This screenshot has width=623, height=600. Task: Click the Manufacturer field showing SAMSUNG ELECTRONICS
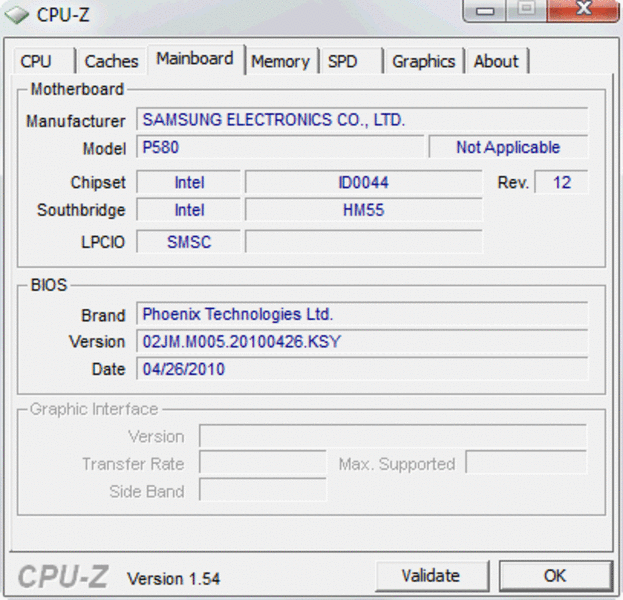pos(362,119)
